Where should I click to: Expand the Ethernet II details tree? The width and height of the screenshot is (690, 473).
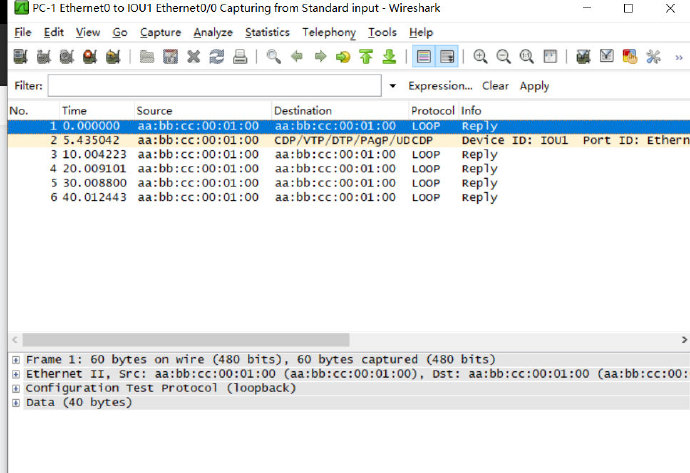coord(16,374)
